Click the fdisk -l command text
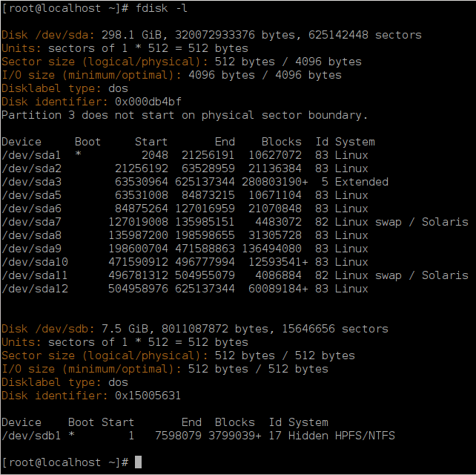 (161, 8)
